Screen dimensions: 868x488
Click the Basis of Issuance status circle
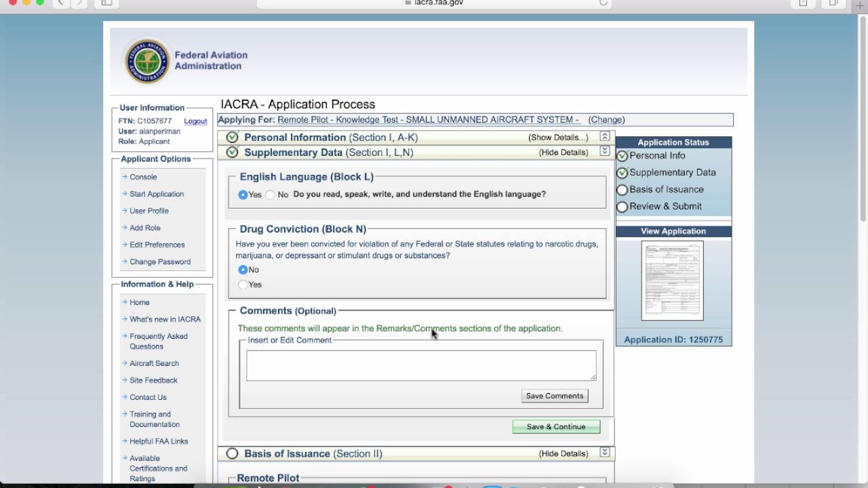click(x=622, y=190)
